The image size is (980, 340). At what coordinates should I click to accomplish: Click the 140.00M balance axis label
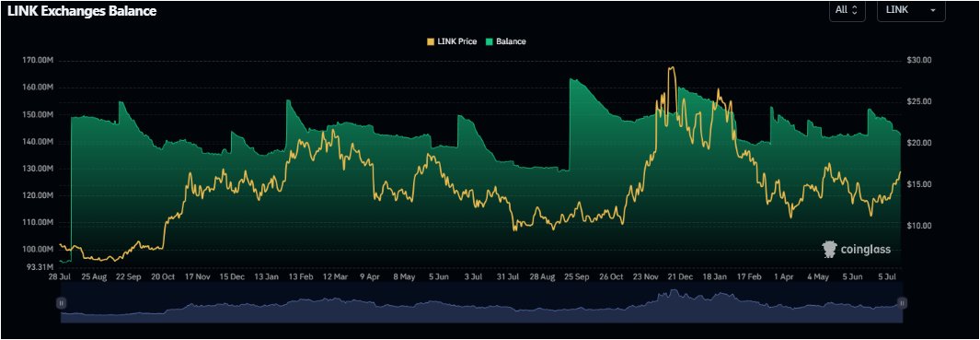coord(38,142)
